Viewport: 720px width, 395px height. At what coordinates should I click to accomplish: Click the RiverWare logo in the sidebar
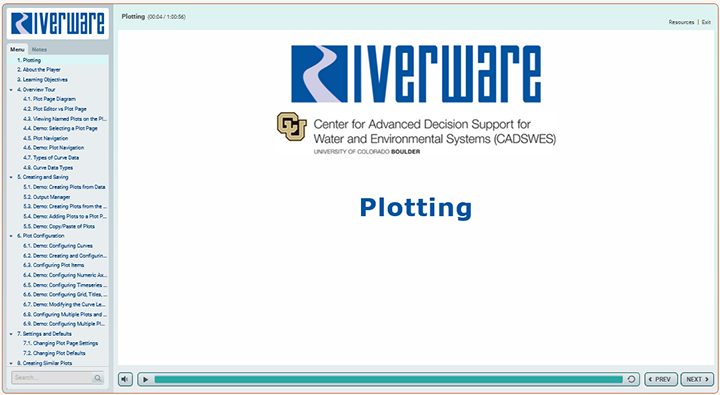click(x=58, y=23)
